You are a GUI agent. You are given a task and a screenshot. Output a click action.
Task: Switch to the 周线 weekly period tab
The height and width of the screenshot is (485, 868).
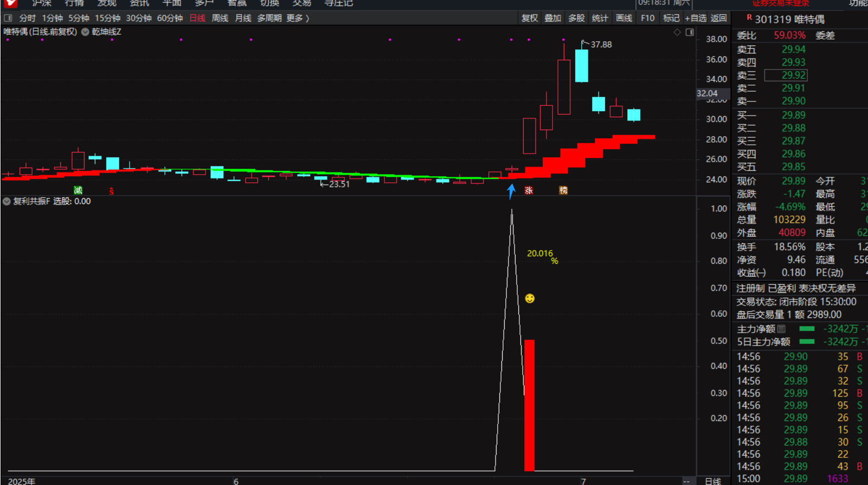(x=220, y=18)
